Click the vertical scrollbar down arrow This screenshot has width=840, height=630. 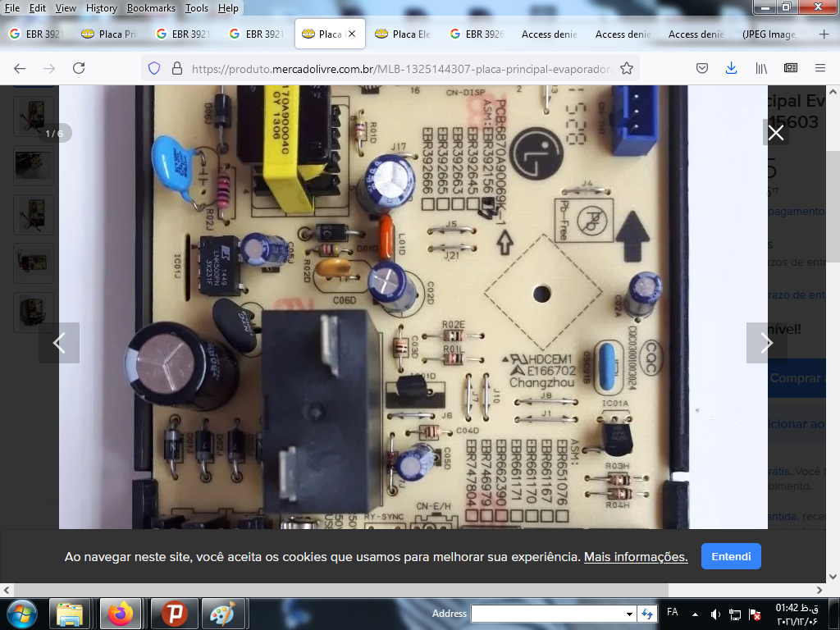(x=833, y=577)
